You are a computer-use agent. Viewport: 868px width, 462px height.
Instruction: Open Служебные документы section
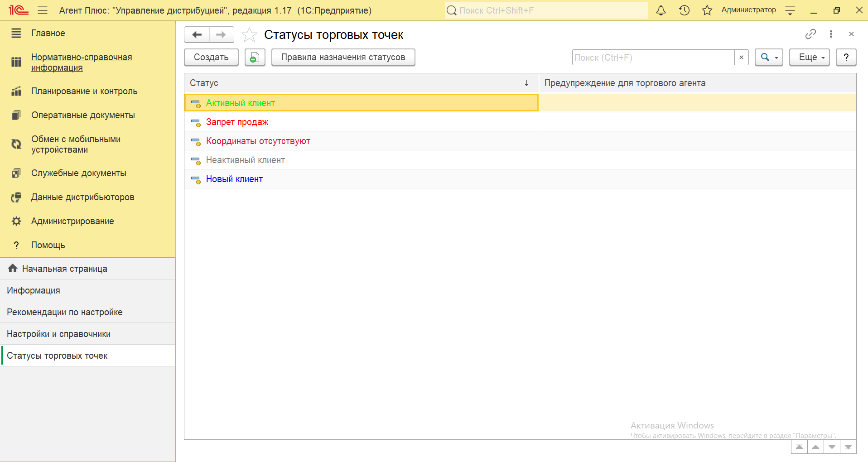coord(87,173)
